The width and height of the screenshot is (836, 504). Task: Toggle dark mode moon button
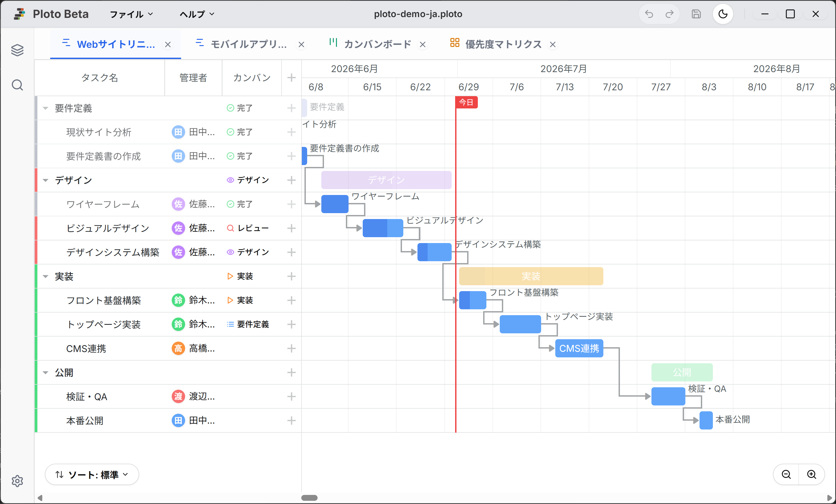tap(723, 14)
